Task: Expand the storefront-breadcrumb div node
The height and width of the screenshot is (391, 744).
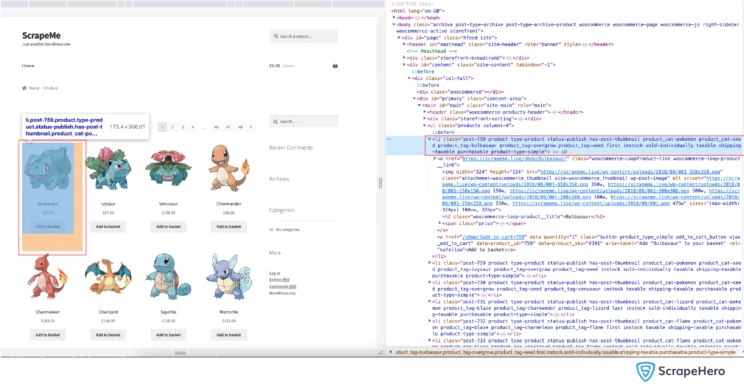Action: 404,58
